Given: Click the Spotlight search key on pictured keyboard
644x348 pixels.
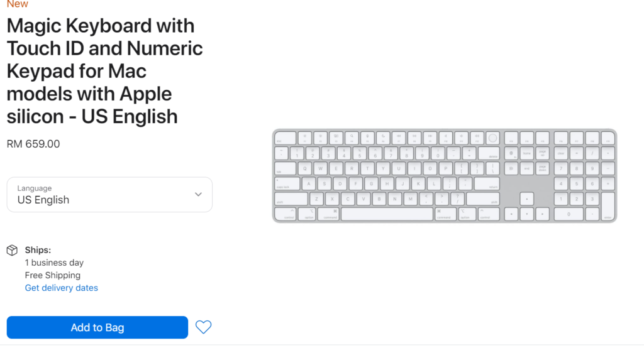Looking at the screenshot, I should click(x=352, y=138).
